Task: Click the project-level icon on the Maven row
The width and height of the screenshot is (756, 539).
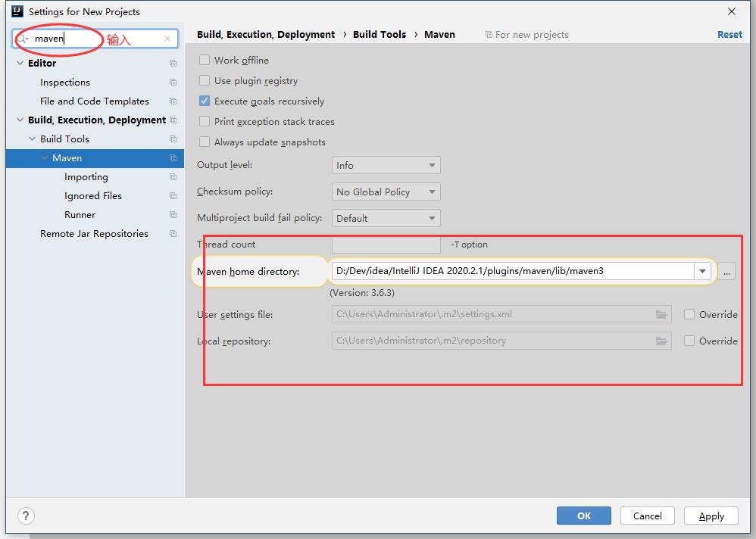Action: [173, 158]
